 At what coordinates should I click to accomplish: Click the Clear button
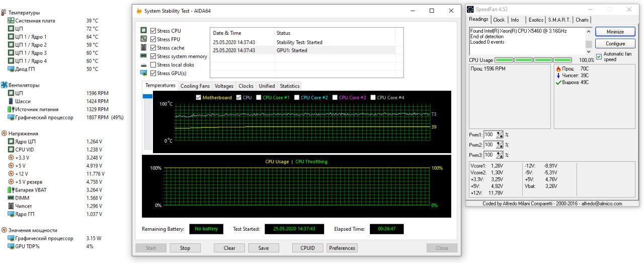[x=229, y=248]
